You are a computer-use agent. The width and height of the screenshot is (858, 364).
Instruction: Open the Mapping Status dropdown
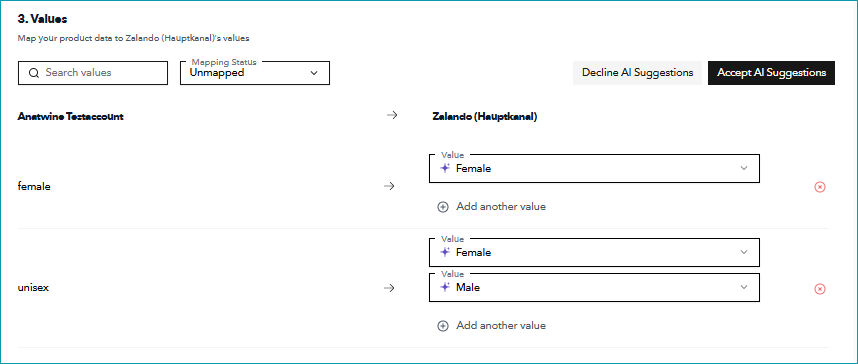pos(255,73)
